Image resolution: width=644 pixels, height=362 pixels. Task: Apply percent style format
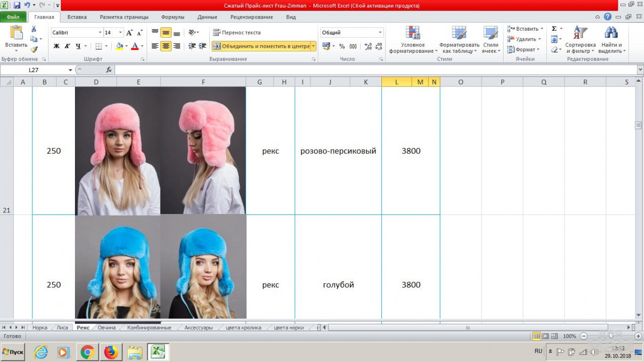tap(342, 46)
